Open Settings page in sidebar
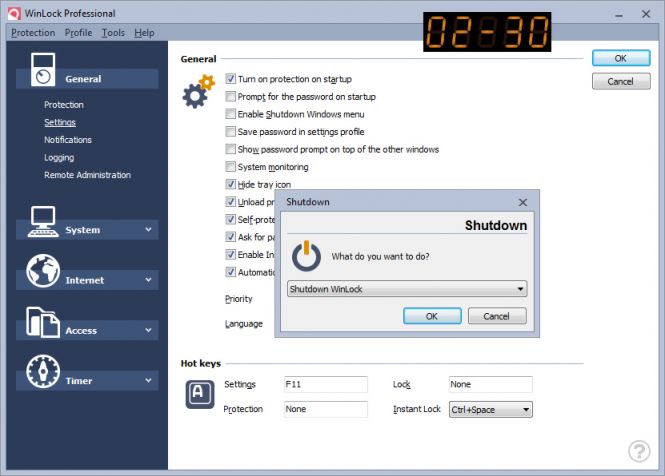The image size is (665, 476). [x=60, y=123]
